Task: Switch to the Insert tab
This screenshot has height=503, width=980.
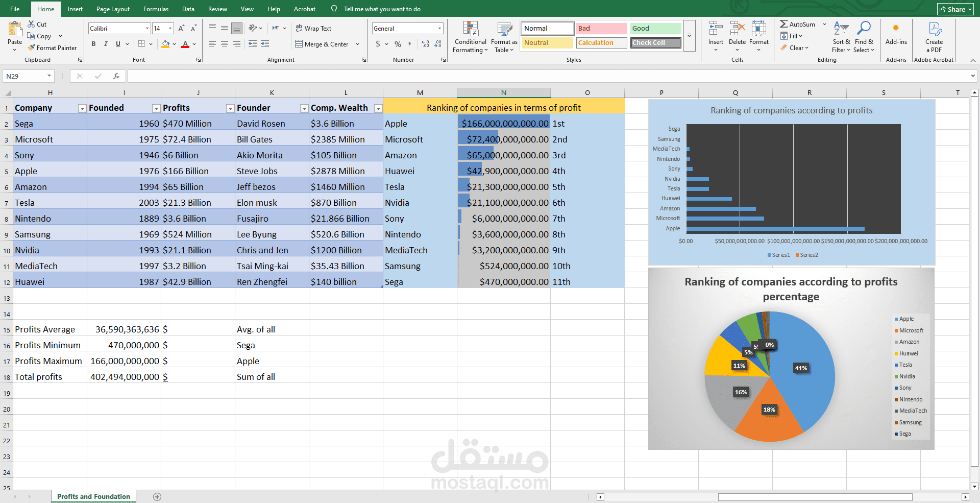Action: pyautogui.click(x=75, y=9)
